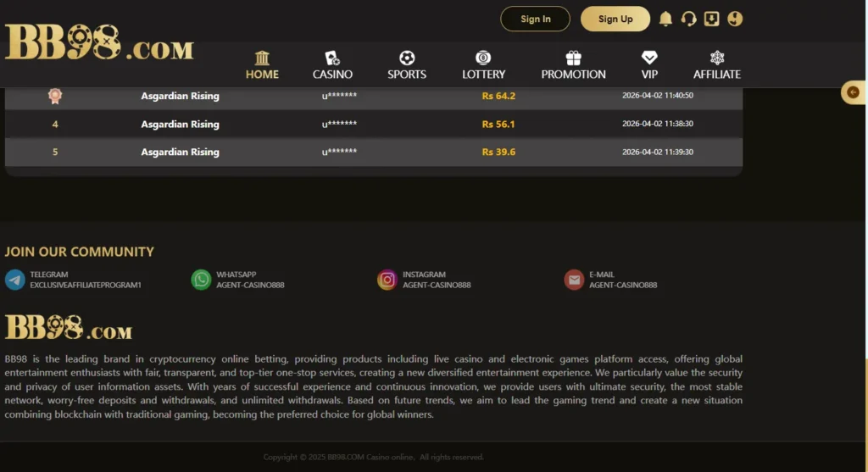
Task: Click the Rs 64.2 amount
Action: [498, 96]
